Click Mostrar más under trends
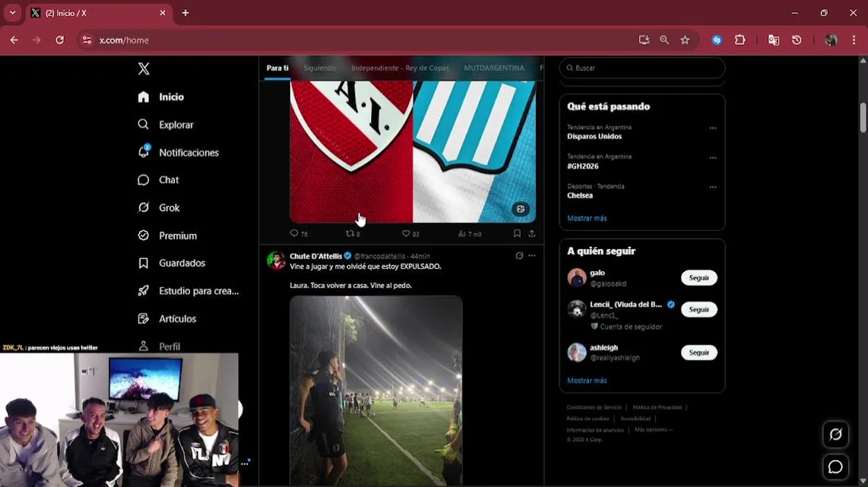This screenshot has width=868, height=487. point(587,218)
